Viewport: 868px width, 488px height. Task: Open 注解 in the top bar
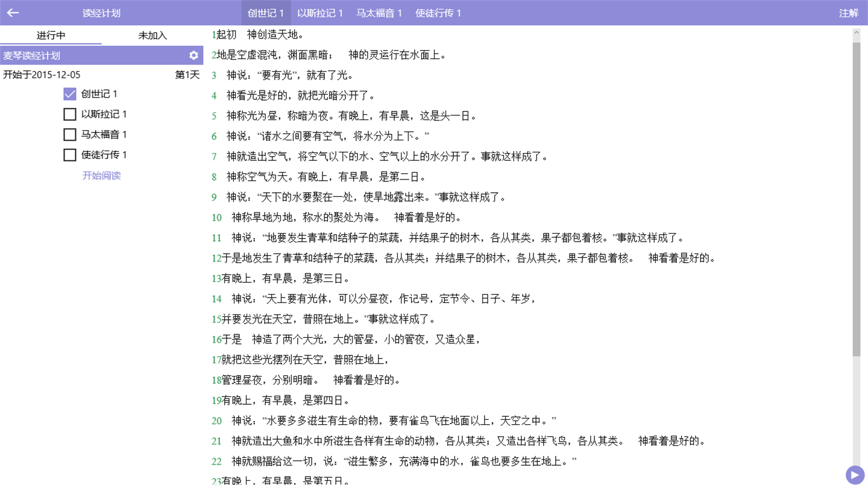pyautogui.click(x=849, y=13)
